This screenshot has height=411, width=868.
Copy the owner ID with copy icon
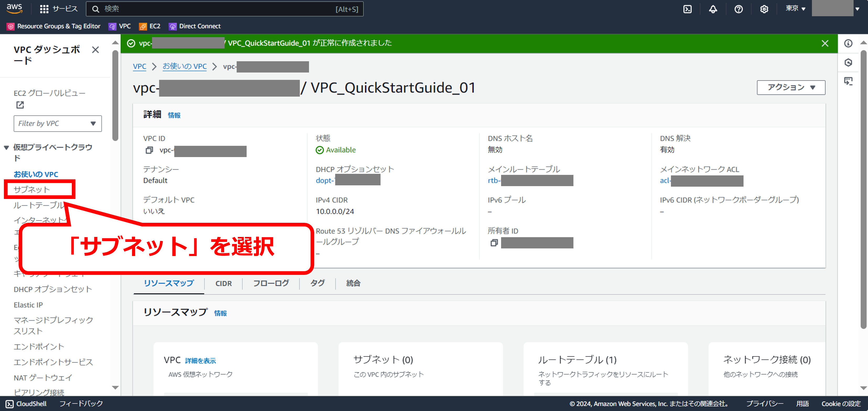pyautogui.click(x=494, y=243)
